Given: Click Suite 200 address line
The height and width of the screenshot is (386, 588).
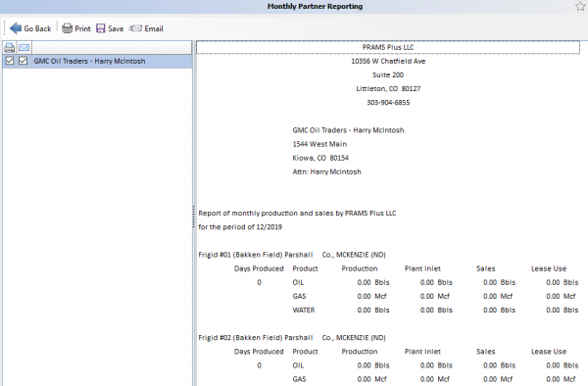Looking at the screenshot, I should [388, 75].
